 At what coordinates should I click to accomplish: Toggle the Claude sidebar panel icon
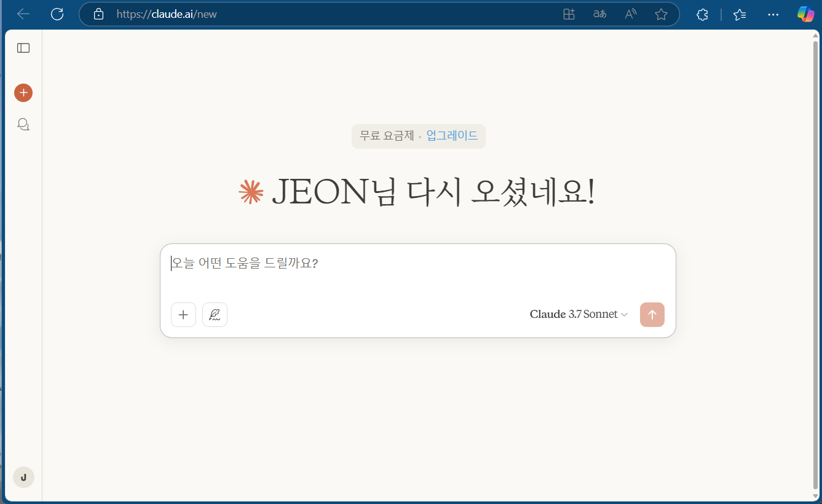click(x=23, y=48)
